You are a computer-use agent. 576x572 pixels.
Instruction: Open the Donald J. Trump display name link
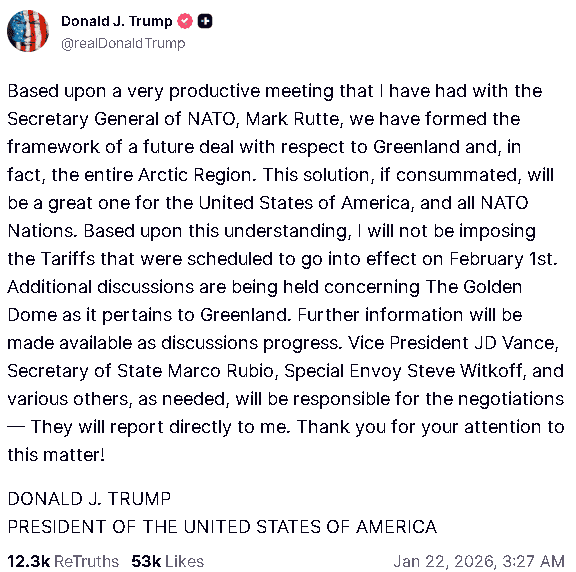[x=116, y=21]
